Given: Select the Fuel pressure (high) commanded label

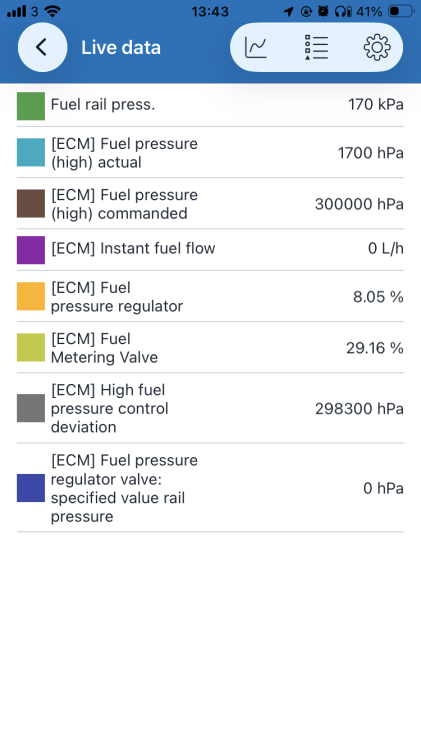Looking at the screenshot, I should point(124,204).
